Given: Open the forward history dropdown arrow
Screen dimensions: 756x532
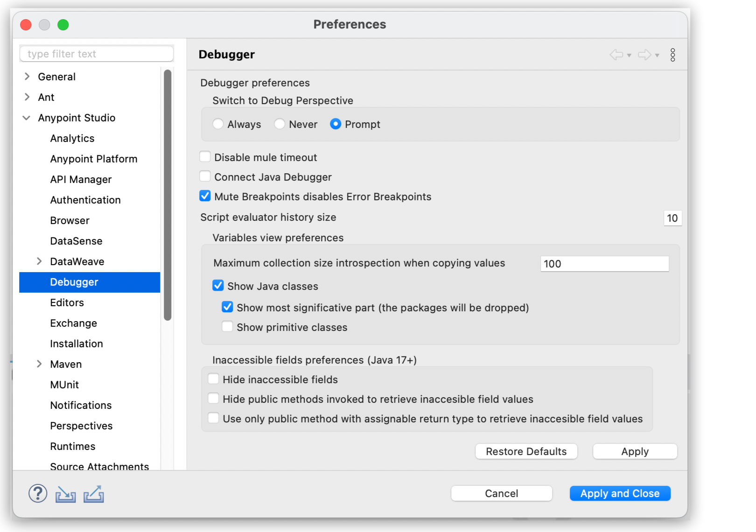Looking at the screenshot, I should click(x=657, y=56).
